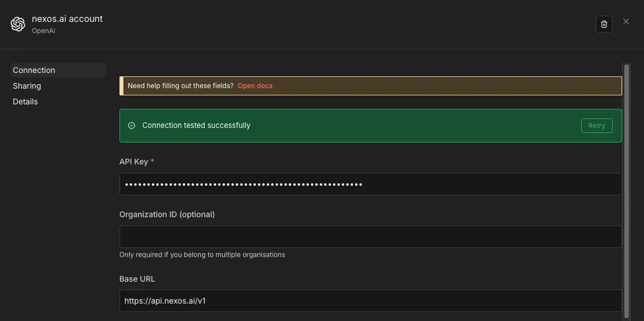Focus the API Key field

(x=370, y=184)
